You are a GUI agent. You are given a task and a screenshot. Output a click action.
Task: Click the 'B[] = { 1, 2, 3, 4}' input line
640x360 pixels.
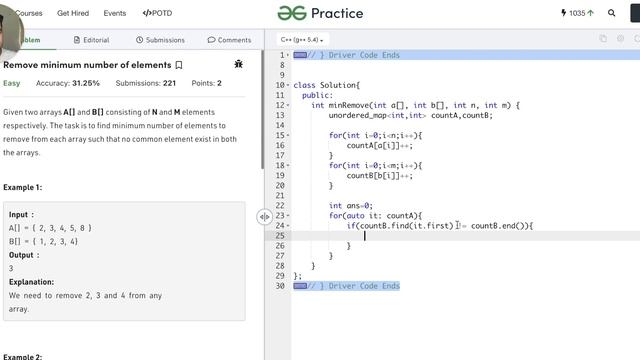[43, 242]
